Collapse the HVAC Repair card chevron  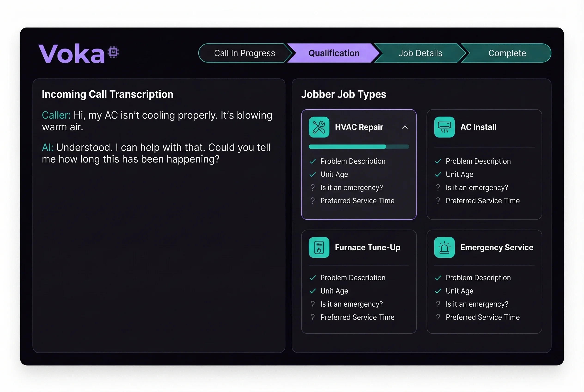coord(405,127)
